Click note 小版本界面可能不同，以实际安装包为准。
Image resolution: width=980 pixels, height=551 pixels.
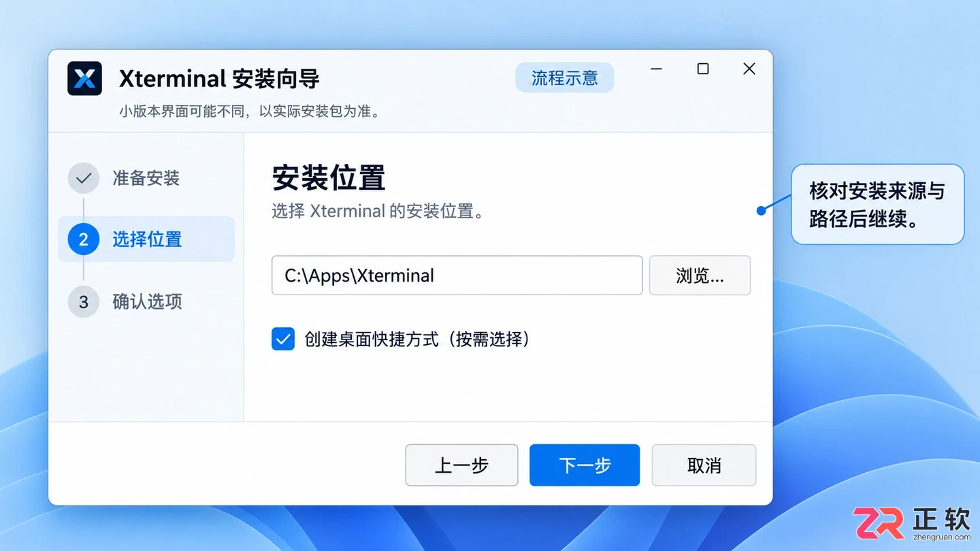coord(251,111)
